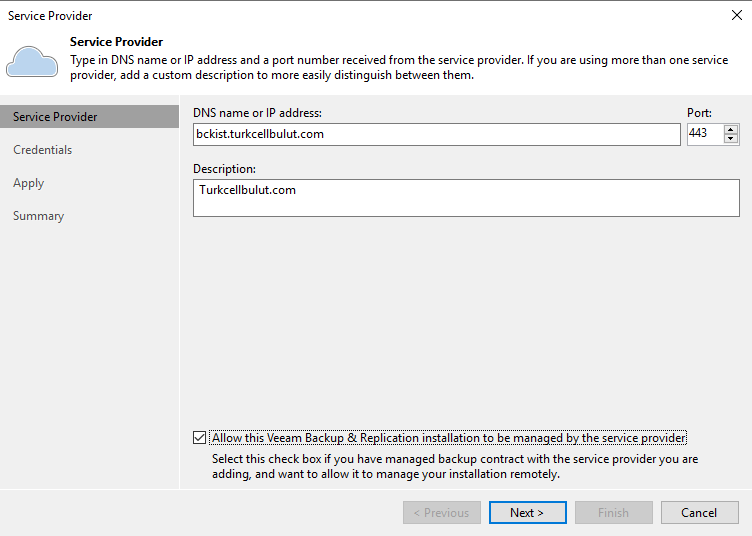
Task: Click the disabled Previous button
Action: coord(442,513)
